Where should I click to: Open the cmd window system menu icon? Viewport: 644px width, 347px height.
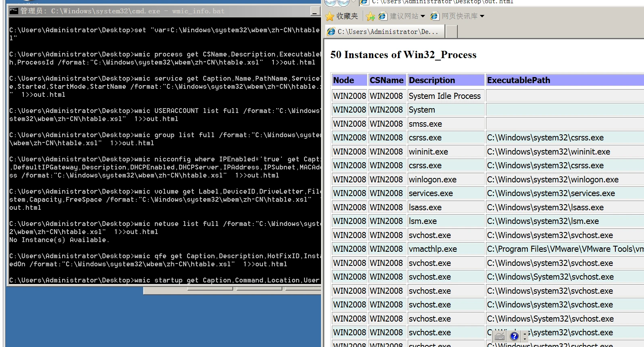click(x=14, y=11)
